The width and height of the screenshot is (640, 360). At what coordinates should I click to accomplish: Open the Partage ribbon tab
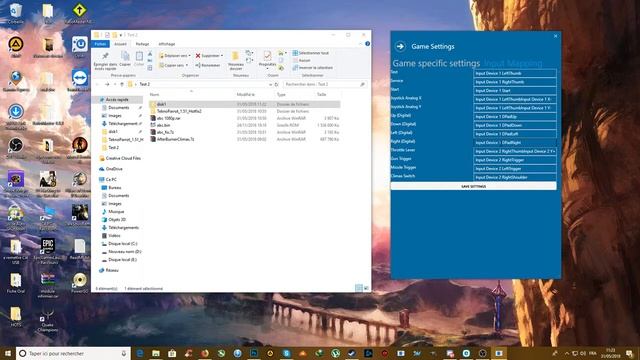[x=142, y=44]
